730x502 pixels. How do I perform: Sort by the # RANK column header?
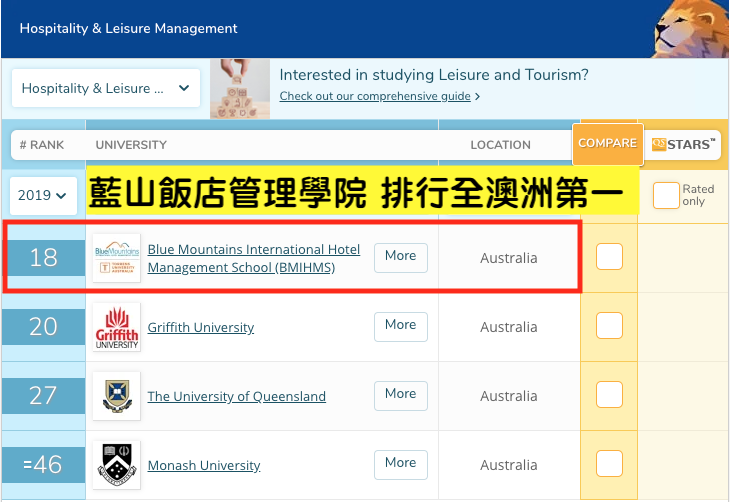click(42, 145)
